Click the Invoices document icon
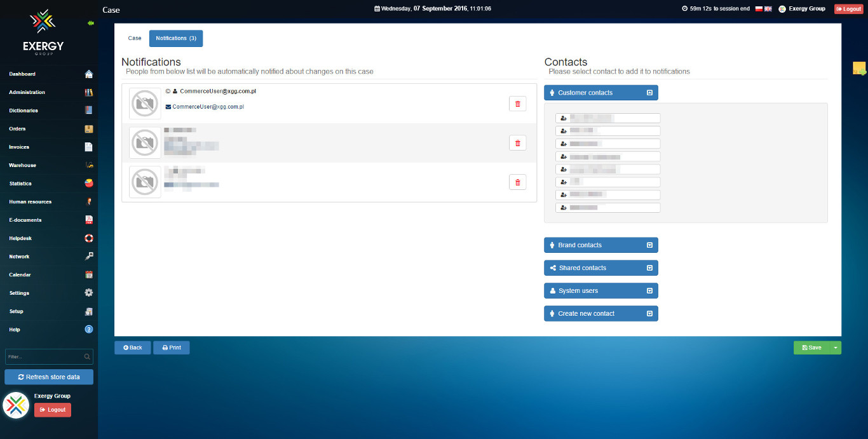Viewport: 868px width, 439px height. point(89,147)
